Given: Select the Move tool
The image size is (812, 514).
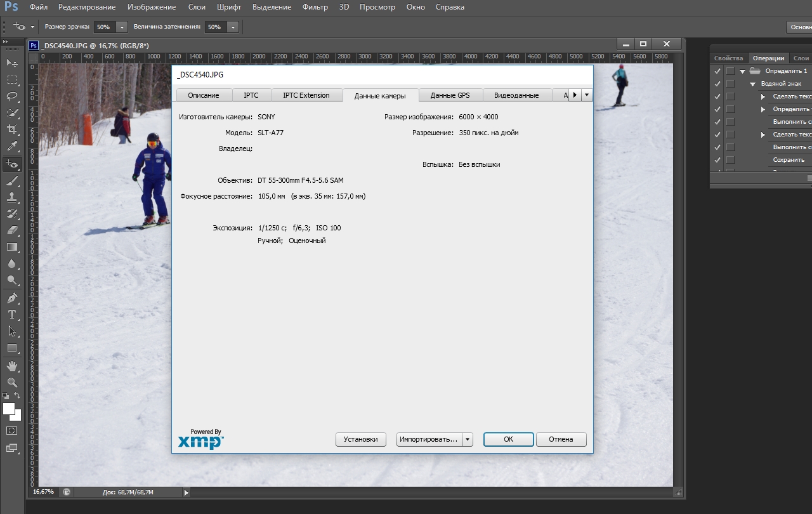Looking at the screenshot, I should 12,63.
